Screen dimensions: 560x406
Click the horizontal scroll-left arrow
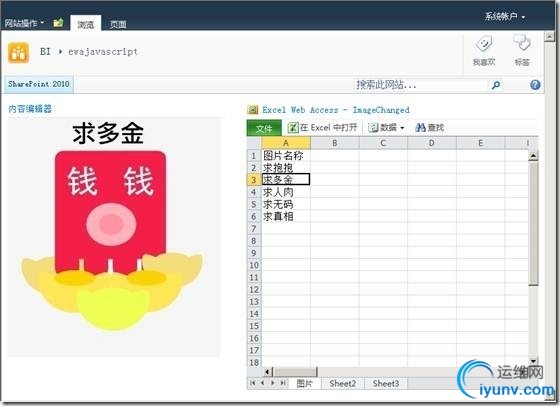click(268, 372)
